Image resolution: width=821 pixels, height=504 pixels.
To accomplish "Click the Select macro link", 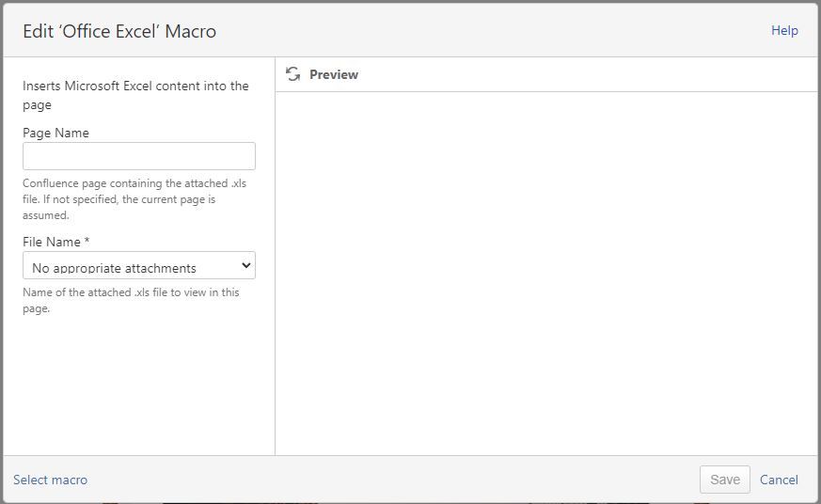I will tap(50, 480).
